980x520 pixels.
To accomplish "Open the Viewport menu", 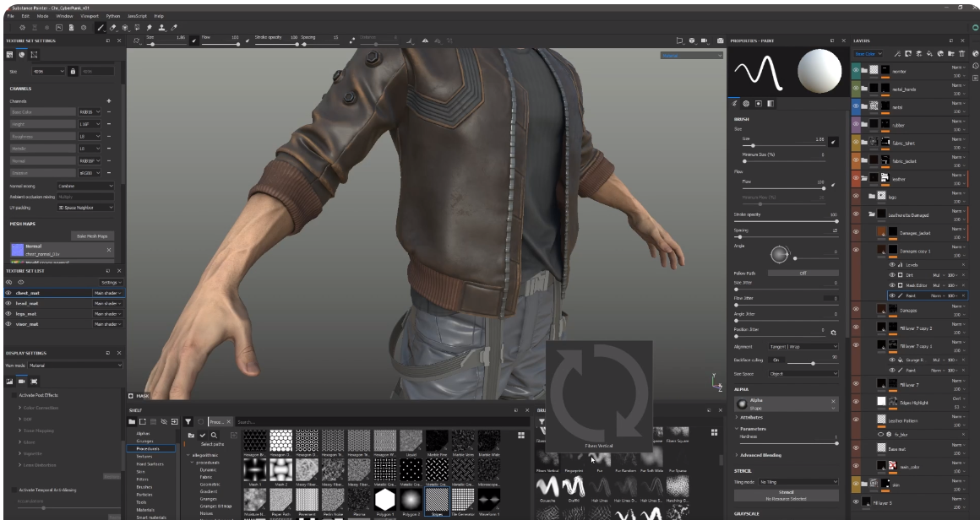I will [x=90, y=15].
